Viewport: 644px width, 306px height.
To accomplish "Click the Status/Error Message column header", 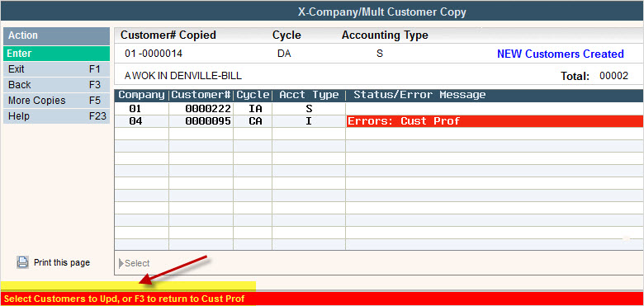I will pos(419,95).
